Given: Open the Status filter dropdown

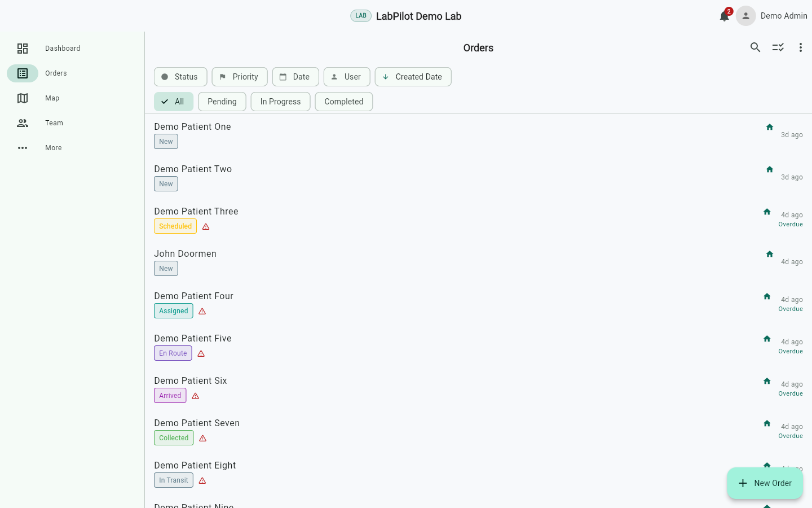Looking at the screenshot, I should coord(180,77).
